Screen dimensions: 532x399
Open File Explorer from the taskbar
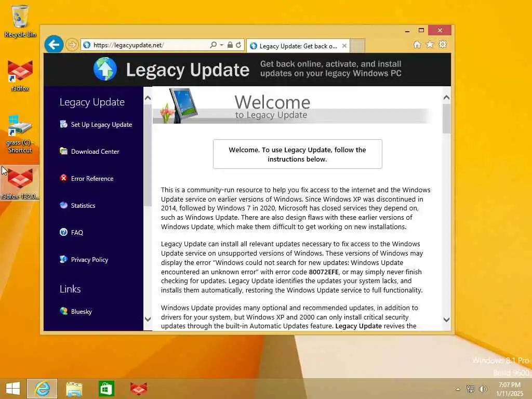point(74,389)
